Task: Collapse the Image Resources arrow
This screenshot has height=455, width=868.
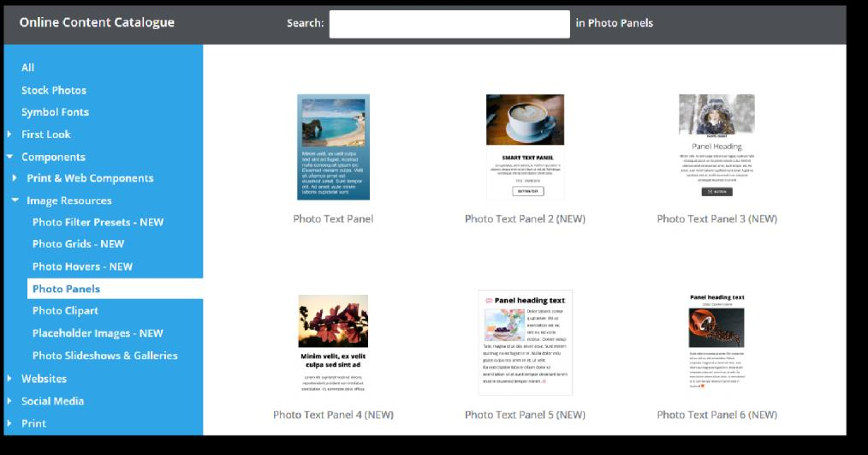Action: [x=15, y=200]
